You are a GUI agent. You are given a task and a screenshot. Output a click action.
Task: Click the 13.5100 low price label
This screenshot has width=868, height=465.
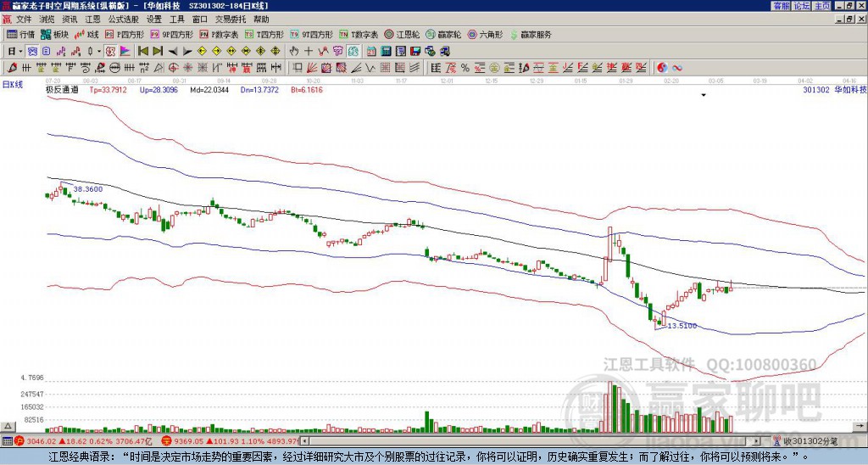click(x=682, y=326)
